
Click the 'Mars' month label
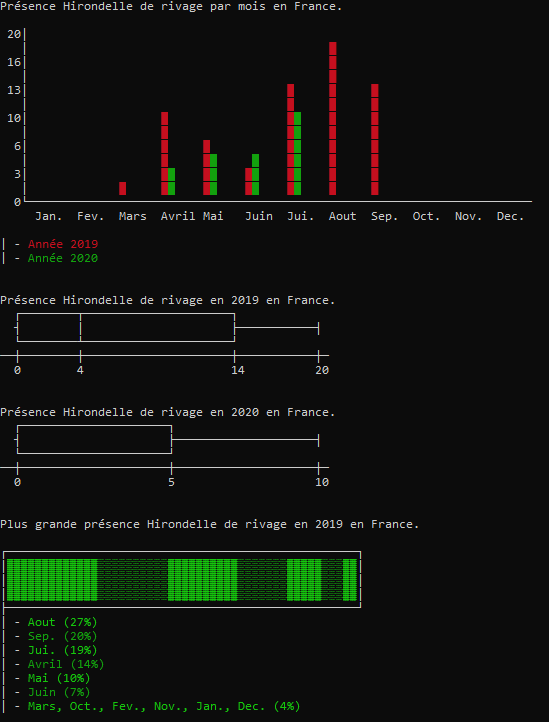(x=133, y=216)
